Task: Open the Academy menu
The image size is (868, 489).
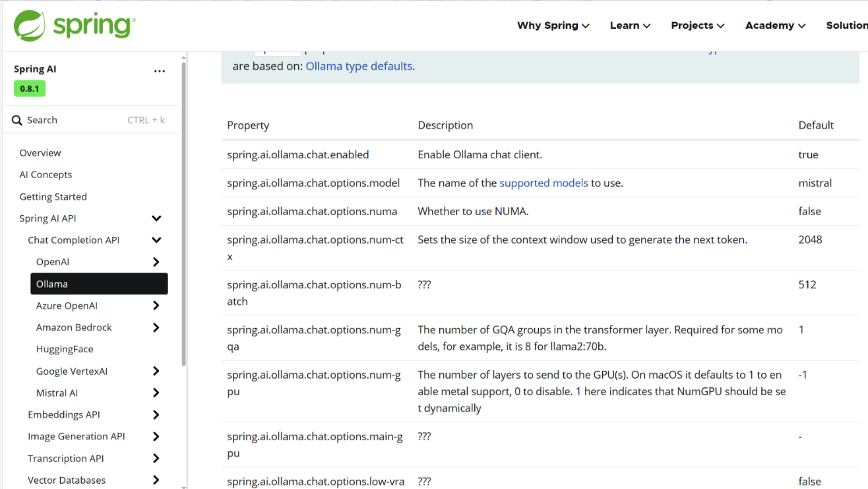Action: point(776,25)
